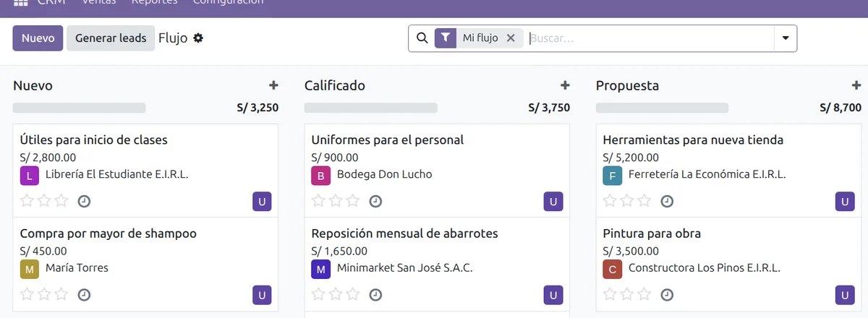Image resolution: width=868 pixels, height=318 pixels.
Task: Click the Nuevo button
Action: [x=38, y=38]
